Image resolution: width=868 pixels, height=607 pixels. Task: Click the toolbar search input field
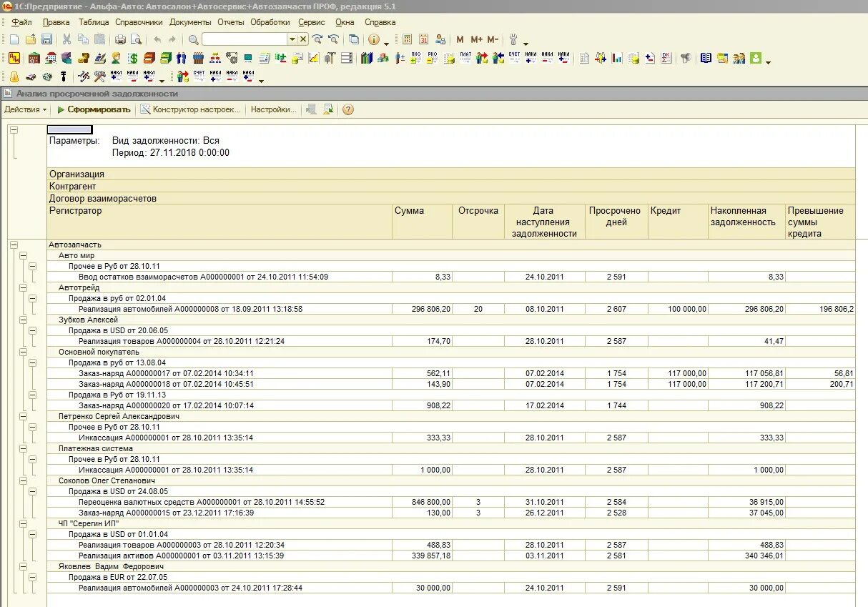tap(245, 39)
